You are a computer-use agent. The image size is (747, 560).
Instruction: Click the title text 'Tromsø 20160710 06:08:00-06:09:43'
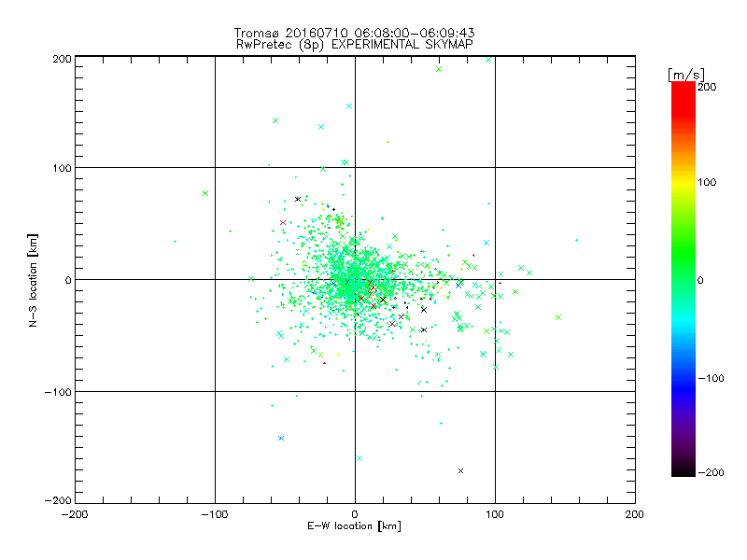point(354,33)
